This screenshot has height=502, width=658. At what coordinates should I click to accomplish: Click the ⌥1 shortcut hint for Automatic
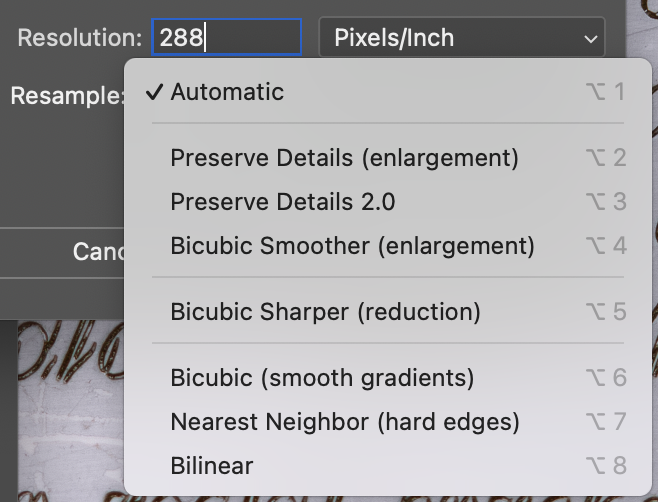[605, 92]
